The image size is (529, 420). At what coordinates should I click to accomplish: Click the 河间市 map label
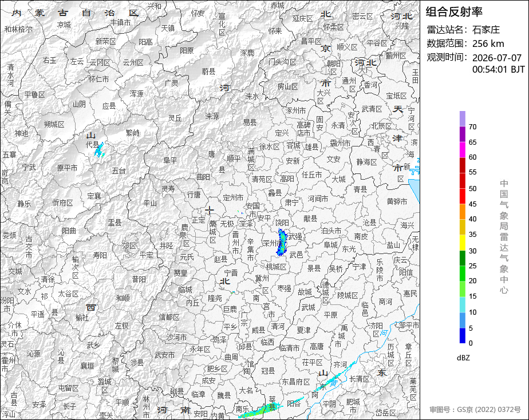point(318,199)
